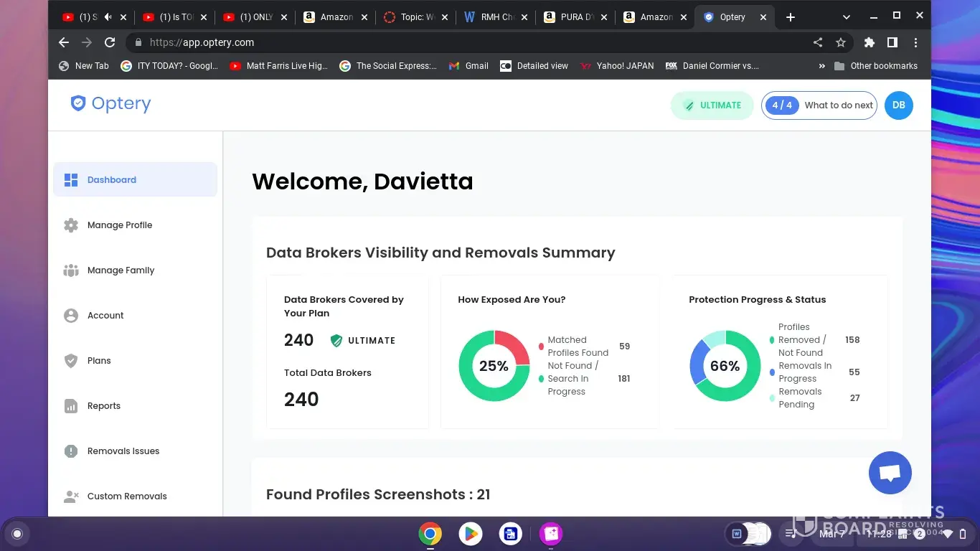
Task: Open Daniel Cormier vs. bookmark
Action: point(712,66)
